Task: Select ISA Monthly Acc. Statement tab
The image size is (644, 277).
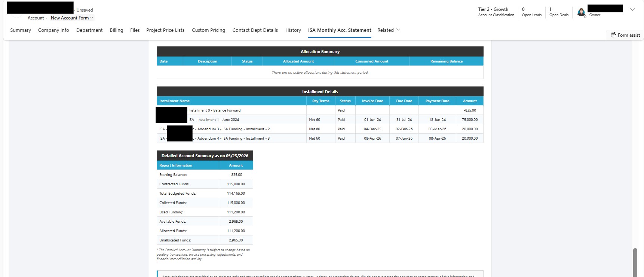Action: point(340,30)
